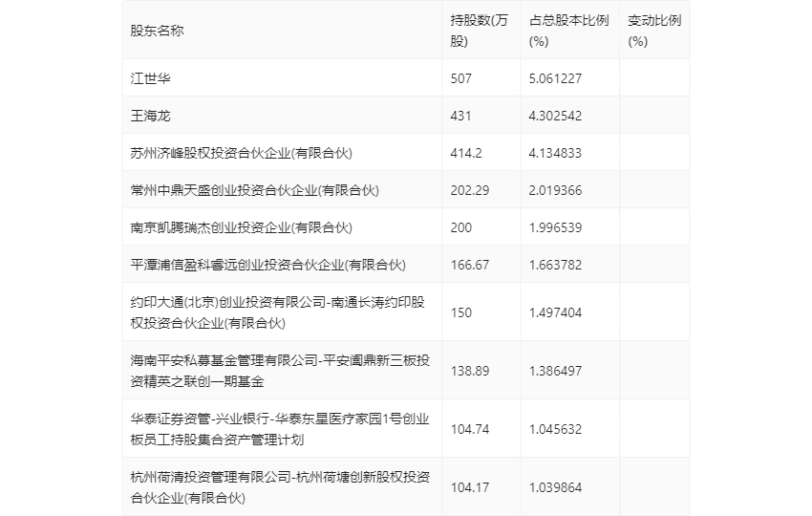Viewport: 812px width, 516px height.
Task: Click share count 431
Action: 460,116
